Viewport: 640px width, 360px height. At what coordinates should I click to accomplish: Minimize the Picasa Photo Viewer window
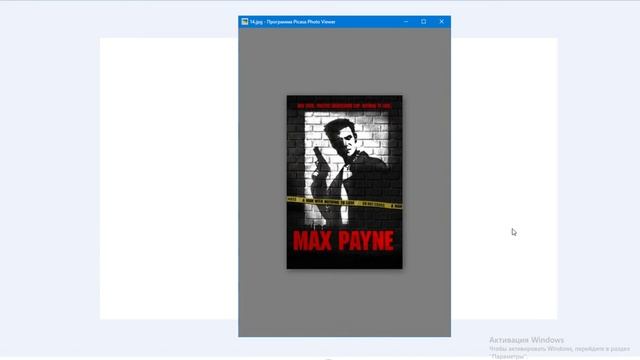(x=406, y=22)
